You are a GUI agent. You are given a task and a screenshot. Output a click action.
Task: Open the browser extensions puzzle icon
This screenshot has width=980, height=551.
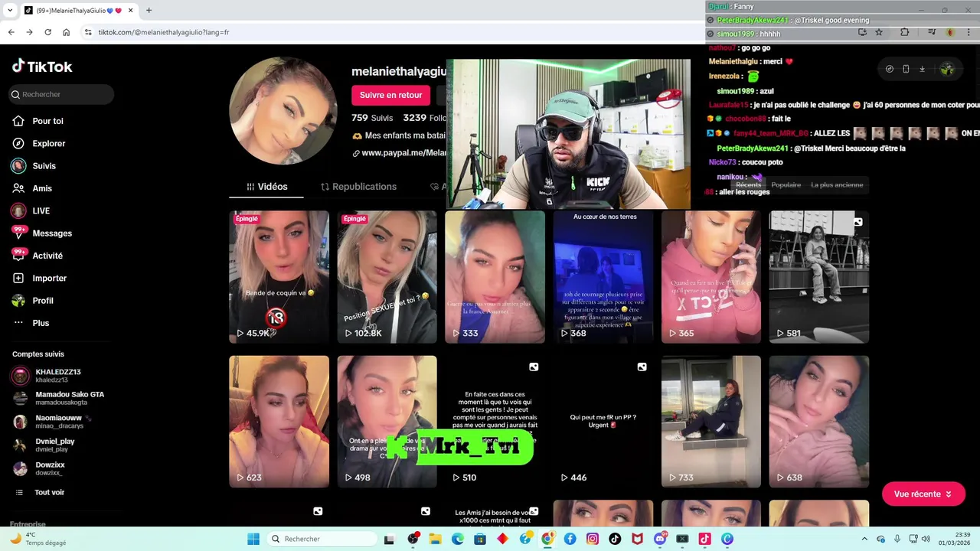[904, 32]
